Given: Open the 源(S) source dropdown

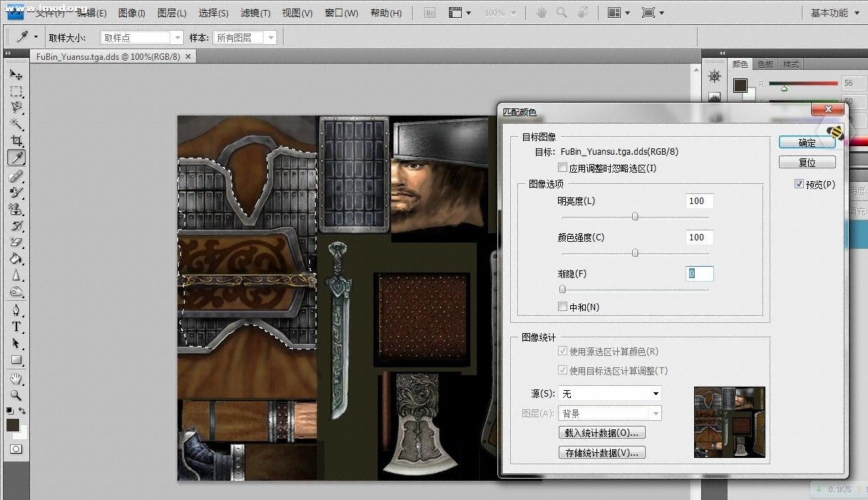Looking at the screenshot, I should [x=609, y=394].
